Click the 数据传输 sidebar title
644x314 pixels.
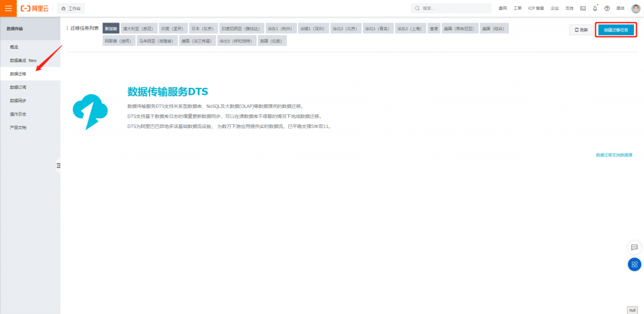click(15, 29)
